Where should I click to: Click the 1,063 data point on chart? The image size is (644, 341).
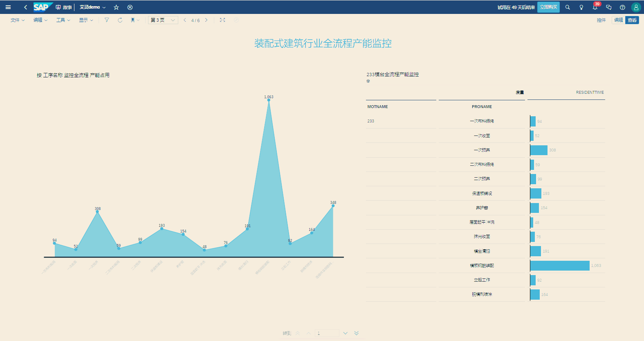pos(269,100)
